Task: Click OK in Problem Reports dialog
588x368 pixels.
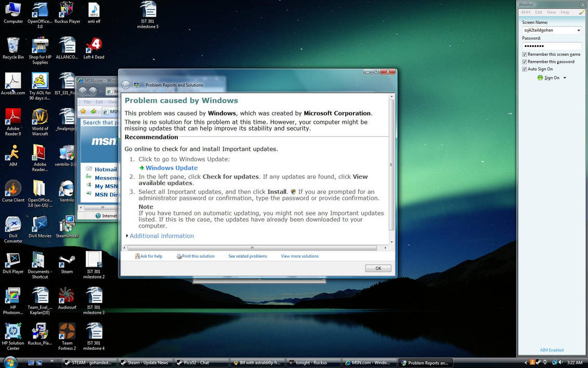Action: [x=378, y=268]
